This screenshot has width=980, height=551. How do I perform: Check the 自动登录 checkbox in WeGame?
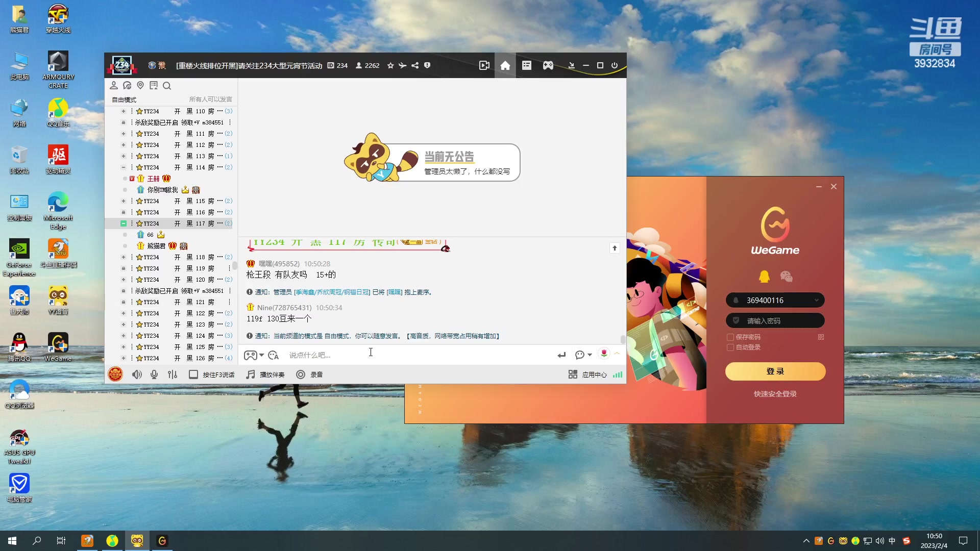[x=730, y=347]
